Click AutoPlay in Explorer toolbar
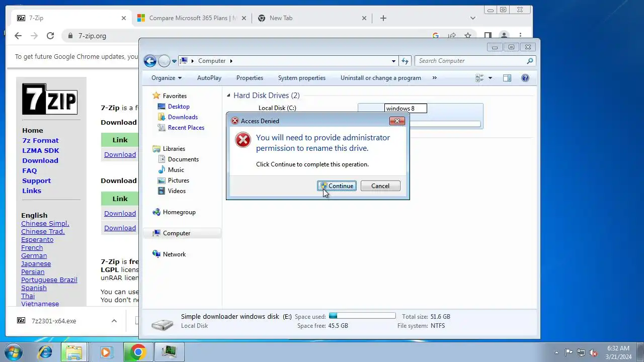The image size is (644, 362). click(209, 78)
